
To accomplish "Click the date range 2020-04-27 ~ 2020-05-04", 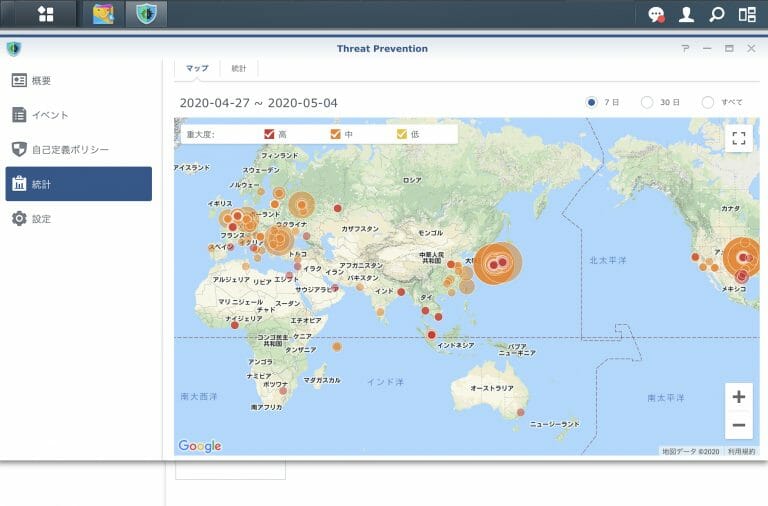I will tap(259, 103).
